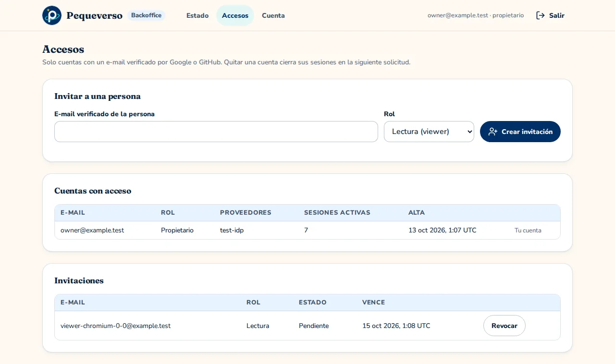Click the Invitaciones heading

tap(79, 280)
